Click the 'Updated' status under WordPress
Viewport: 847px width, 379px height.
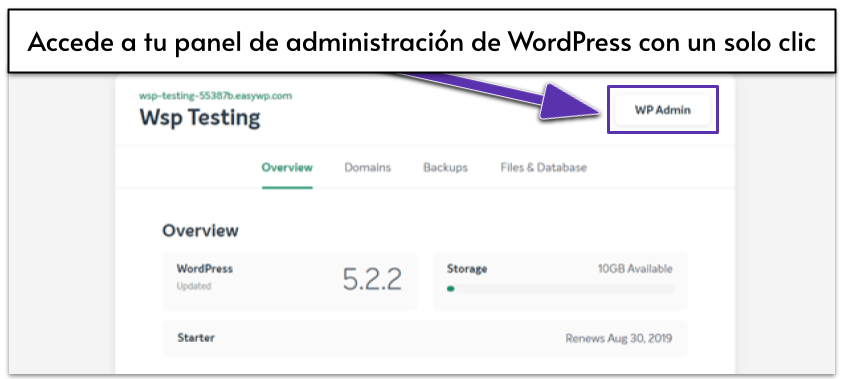[193, 286]
